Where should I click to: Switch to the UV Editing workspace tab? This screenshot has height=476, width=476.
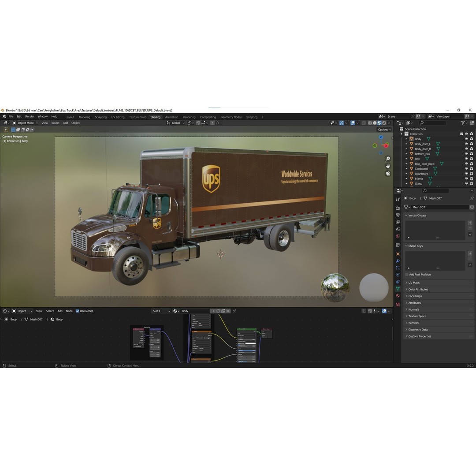[x=118, y=117]
